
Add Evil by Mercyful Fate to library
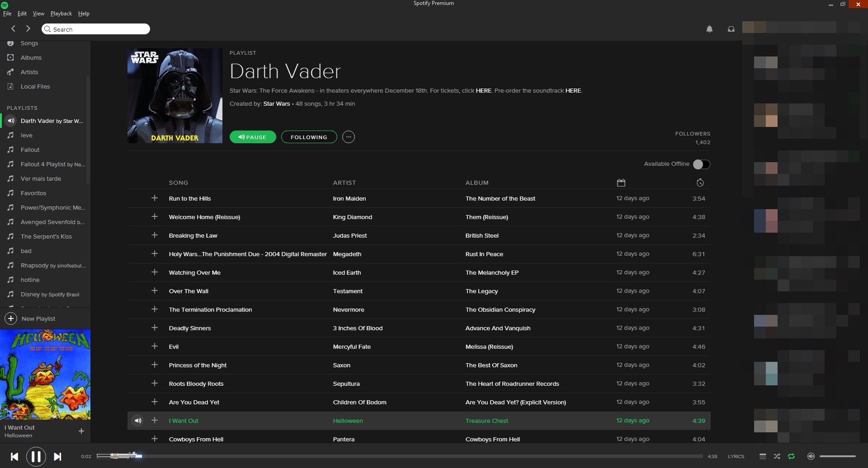coord(155,346)
